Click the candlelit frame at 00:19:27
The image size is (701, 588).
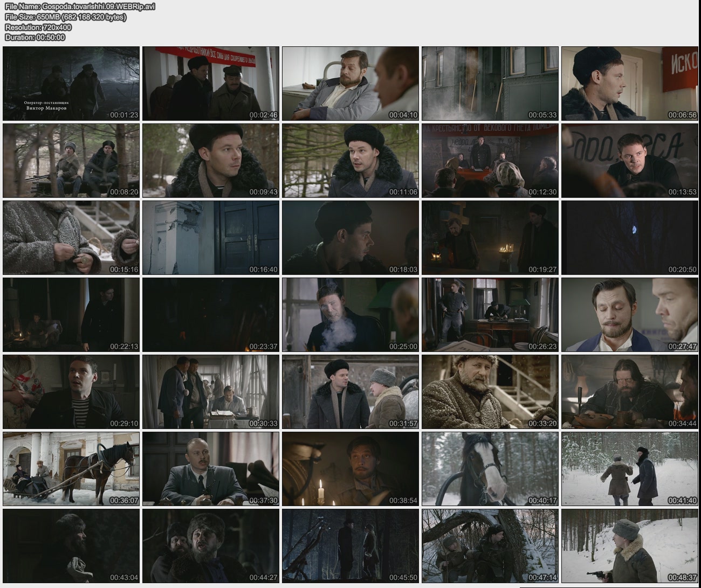tap(490, 238)
